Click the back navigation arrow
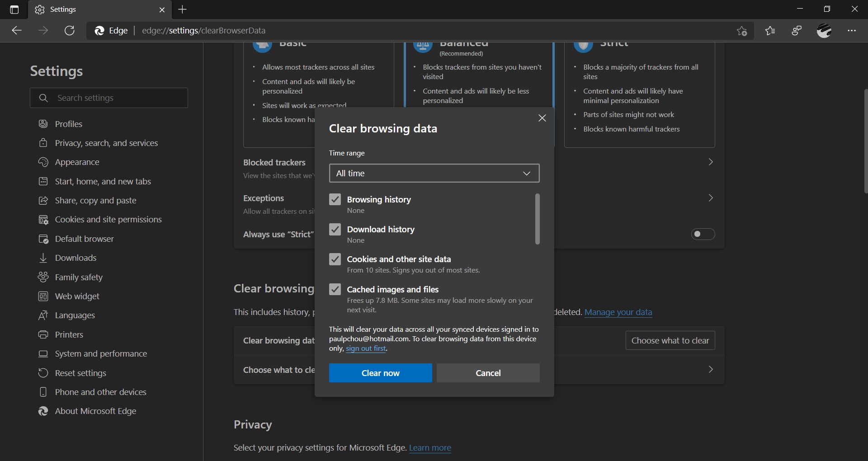This screenshot has height=461, width=868. coord(16,30)
